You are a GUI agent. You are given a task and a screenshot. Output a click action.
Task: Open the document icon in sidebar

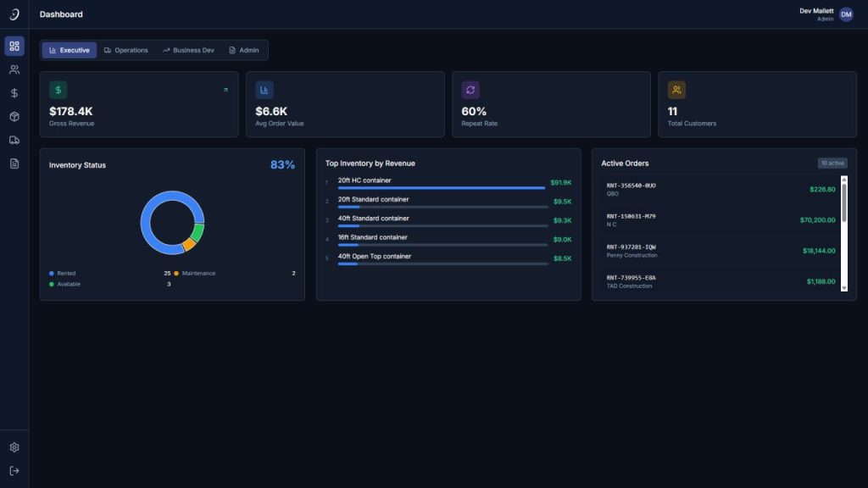click(x=14, y=164)
